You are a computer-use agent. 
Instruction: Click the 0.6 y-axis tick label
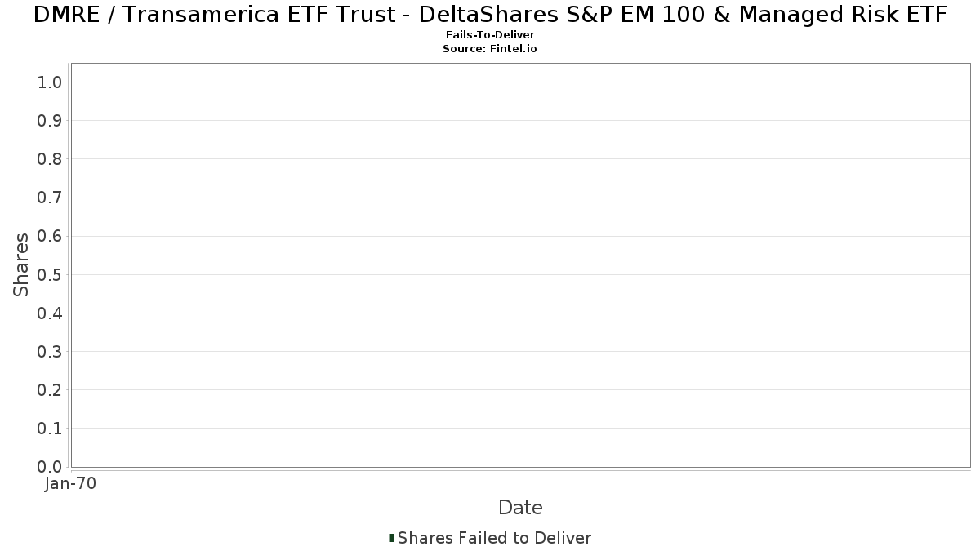point(50,236)
